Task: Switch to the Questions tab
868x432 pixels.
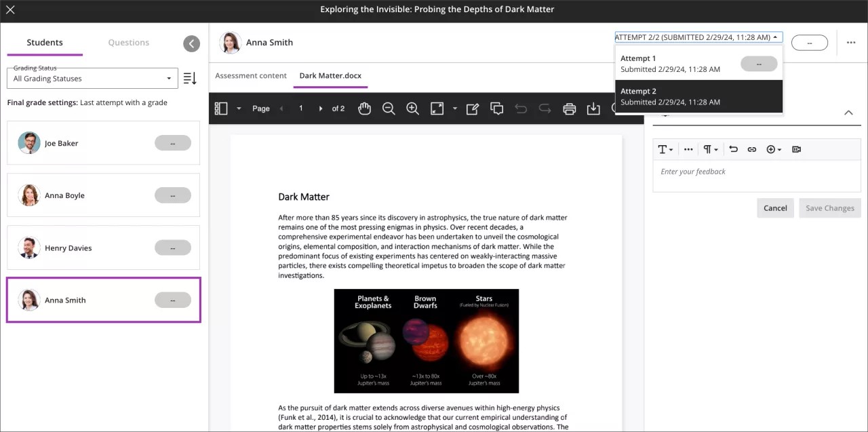Action: [128, 42]
